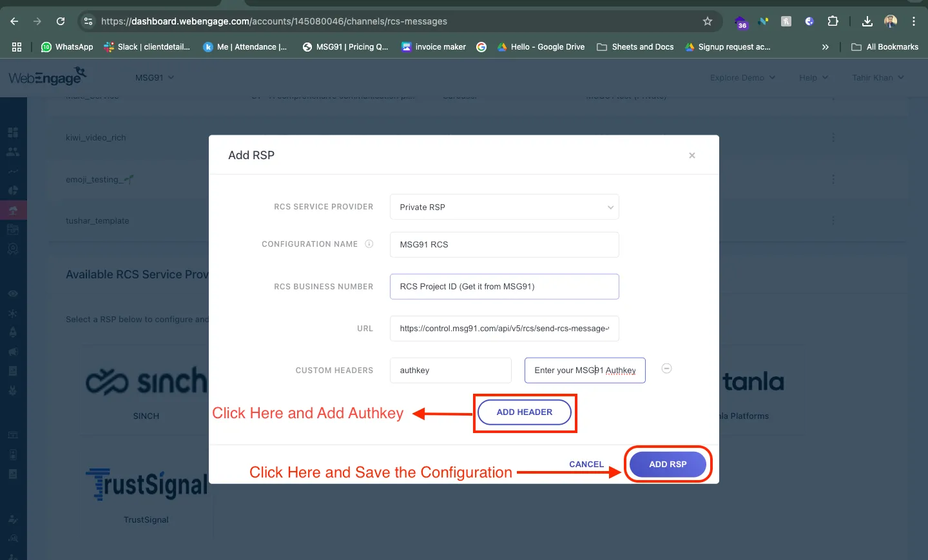Viewport: 928px width, 560px height.
Task: Click the rocket icon in the sidebar
Action: (13, 333)
